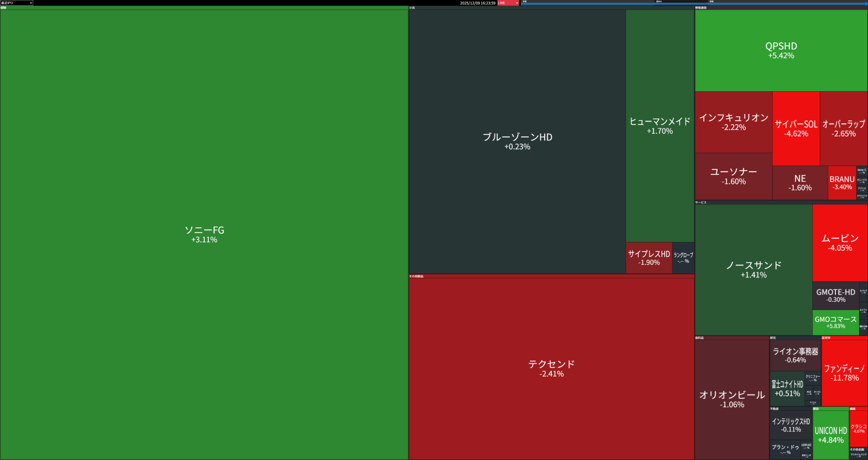
Task: Click the UNICON HD tile
Action: (830, 435)
